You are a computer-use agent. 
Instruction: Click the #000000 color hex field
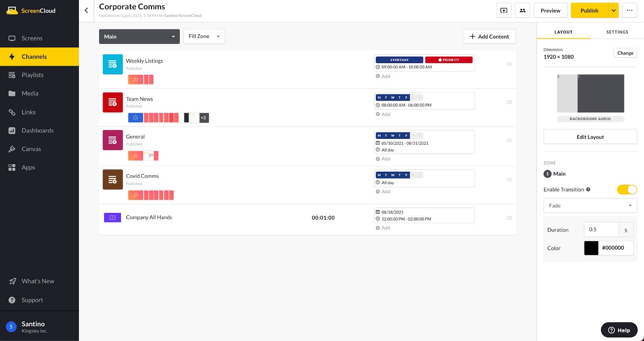(616, 248)
